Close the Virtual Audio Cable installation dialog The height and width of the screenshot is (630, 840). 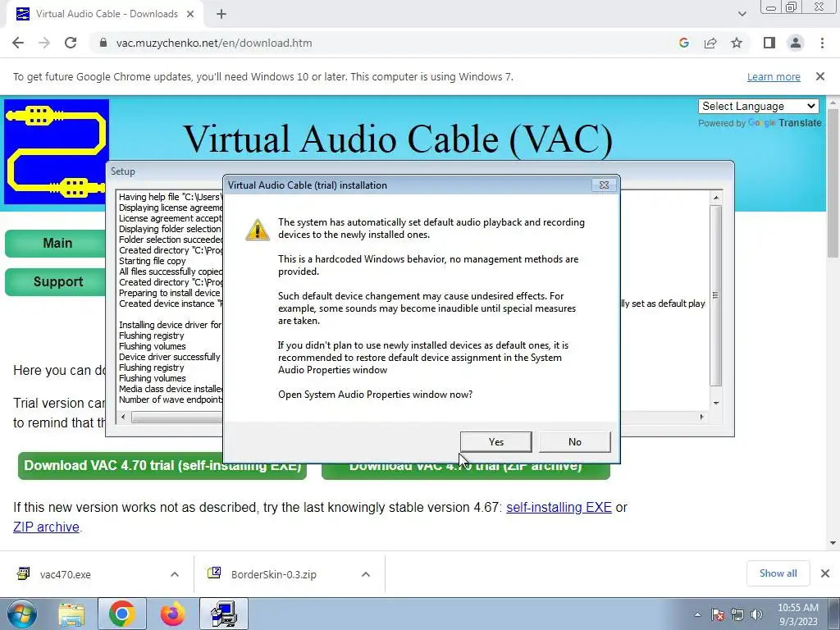pos(604,185)
